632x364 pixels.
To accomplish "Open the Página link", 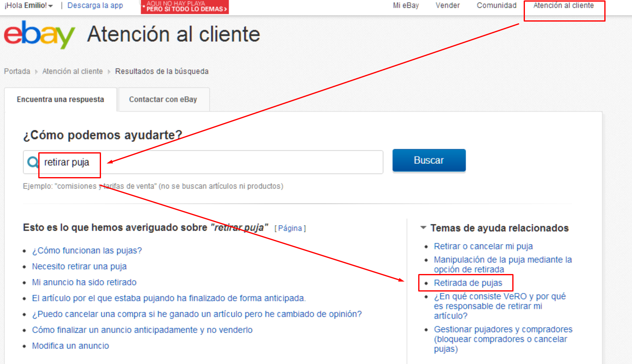I will coord(290,228).
